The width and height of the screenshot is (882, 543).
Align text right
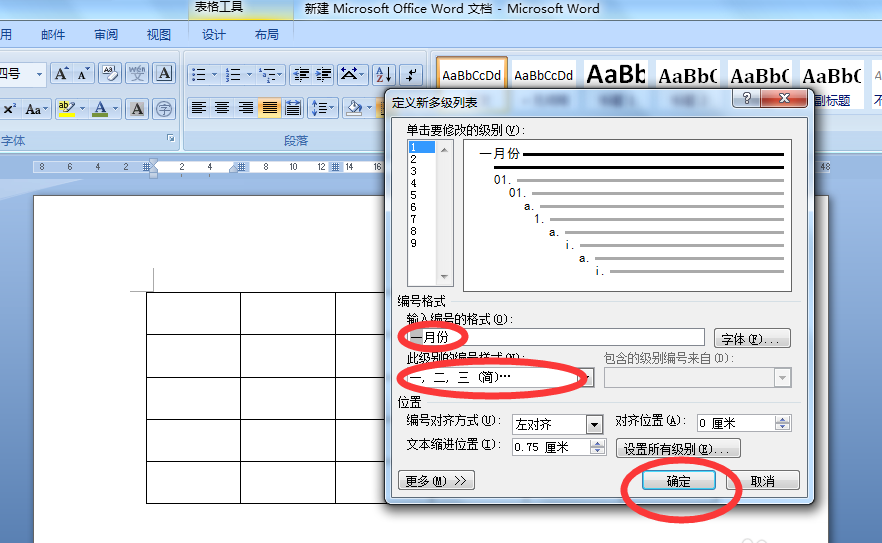click(246, 107)
